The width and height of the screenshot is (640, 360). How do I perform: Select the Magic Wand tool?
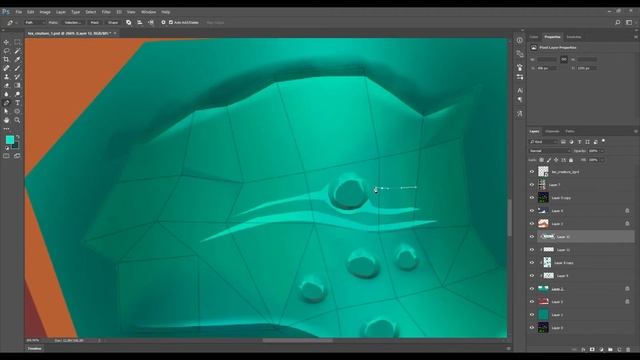tap(17, 51)
